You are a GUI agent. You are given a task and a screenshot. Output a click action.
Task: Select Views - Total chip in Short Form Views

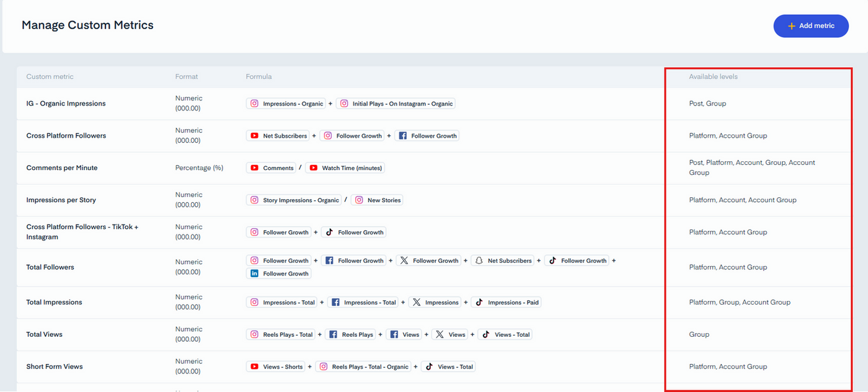click(448, 367)
